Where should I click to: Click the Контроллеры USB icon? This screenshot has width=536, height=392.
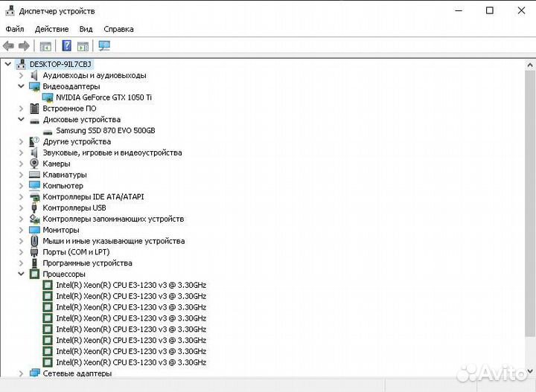tap(34, 208)
